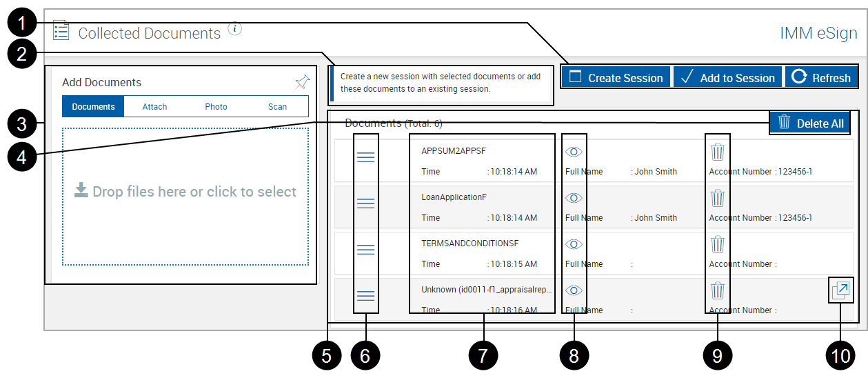The image size is (868, 378).
Task: Click the drop files here area
Action: 185,197
